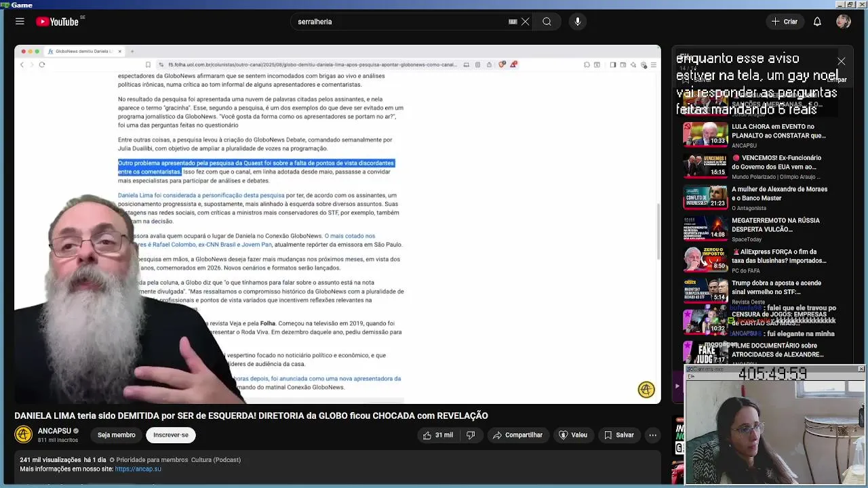Open FILME DOCUMENTÁRIO sobre ATROCIDADES video

tap(778, 350)
